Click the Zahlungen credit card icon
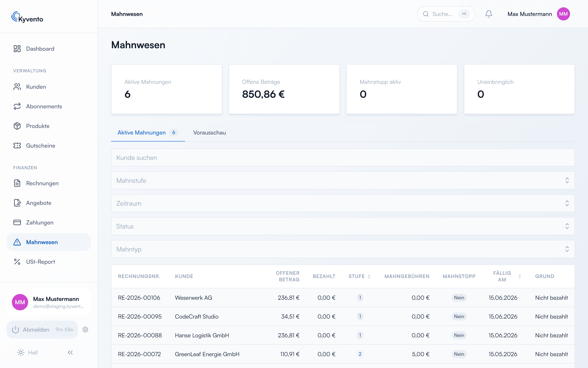The height and width of the screenshot is (368, 588). (17, 222)
